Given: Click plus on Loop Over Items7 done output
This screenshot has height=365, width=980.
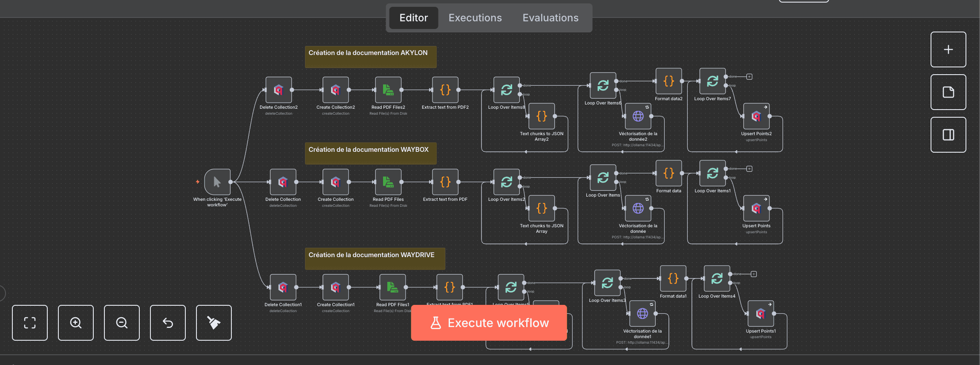Looking at the screenshot, I should [x=749, y=77].
